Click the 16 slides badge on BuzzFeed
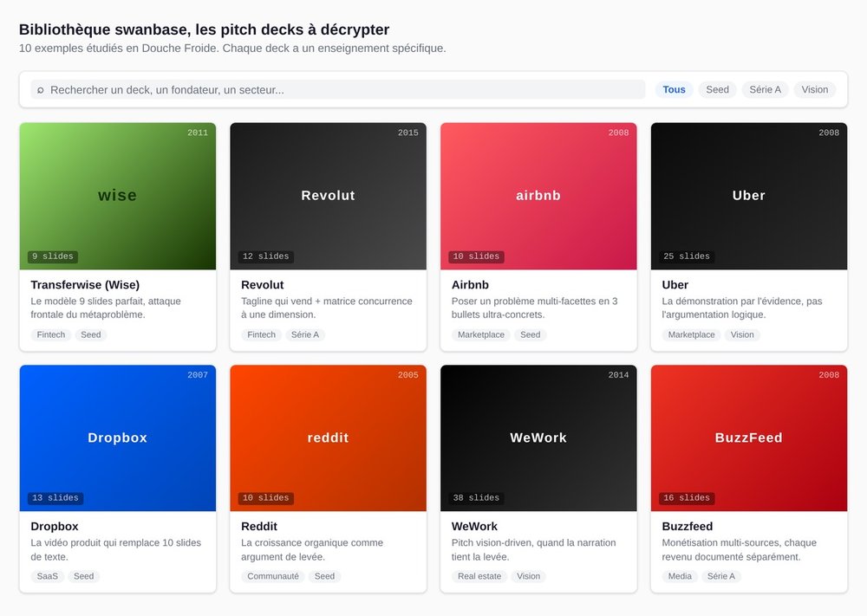Viewport: 867px width, 616px height. 687,498
